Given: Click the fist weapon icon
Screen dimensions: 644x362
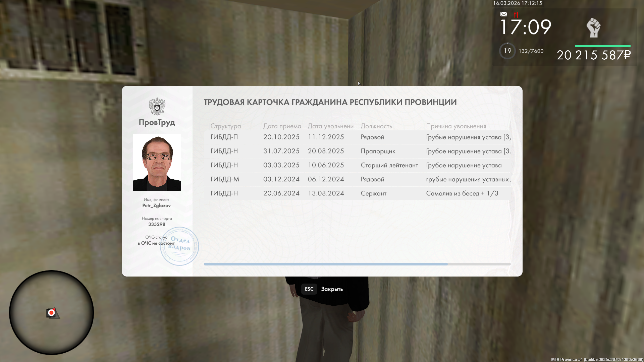Looking at the screenshot, I should tap(593, 27).
